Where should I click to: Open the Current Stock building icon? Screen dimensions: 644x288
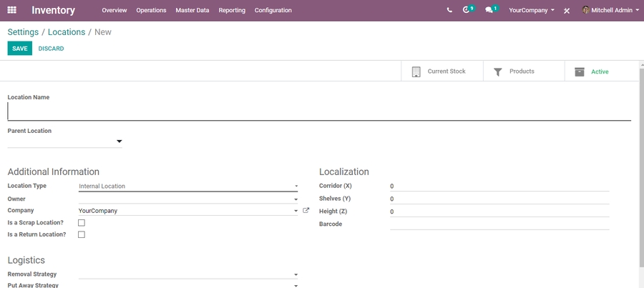tap(416, 71)
